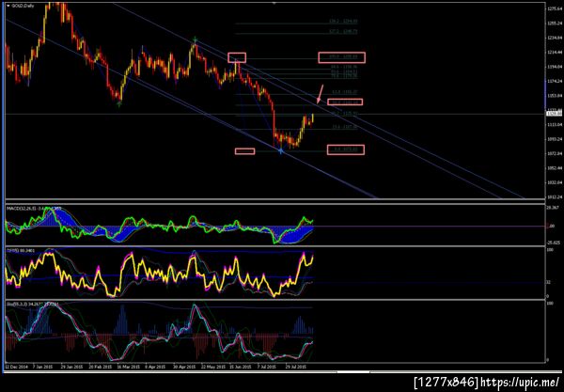The height and width of the screenshot is (392, 564).
Task: Select the green cross marker at the March low
Action: pyautogui.click(x=119, y=104)
